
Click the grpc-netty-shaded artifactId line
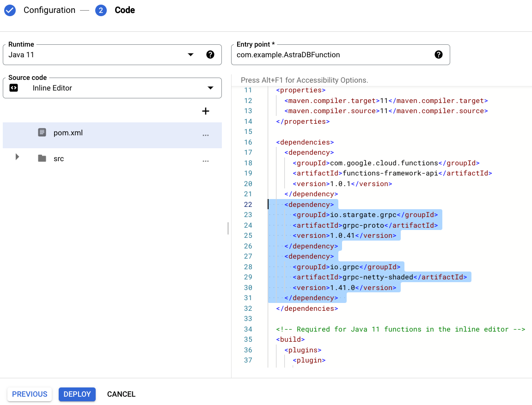point(379,277)
